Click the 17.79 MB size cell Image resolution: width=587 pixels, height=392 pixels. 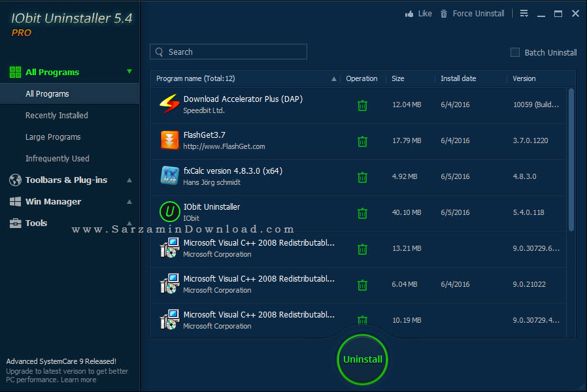pyautogui.click(x=407, y=140)
